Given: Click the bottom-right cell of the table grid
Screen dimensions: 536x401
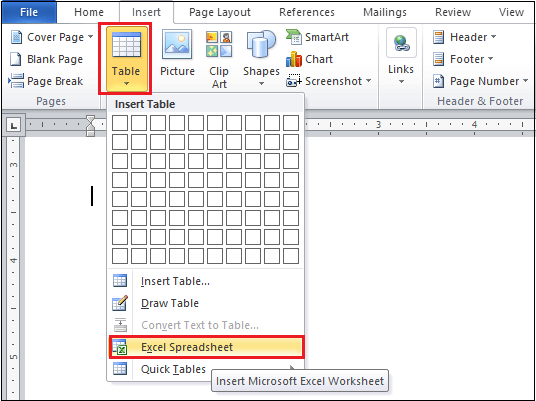Looking at the screenshot, I should 291,256.
